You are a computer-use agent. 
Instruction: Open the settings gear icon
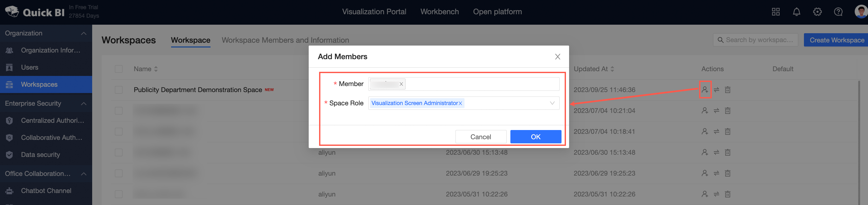pyautogui.click(x=817, y=12)
